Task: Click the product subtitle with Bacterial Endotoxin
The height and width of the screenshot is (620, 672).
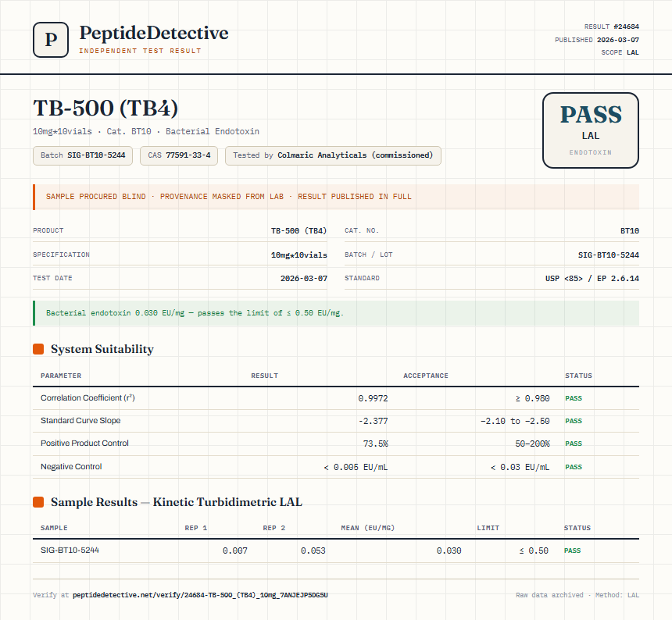Action: click(x=146, y=131)
